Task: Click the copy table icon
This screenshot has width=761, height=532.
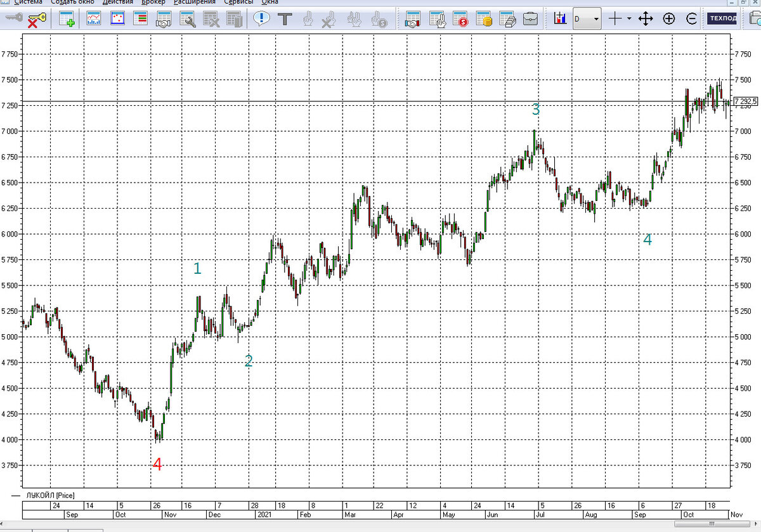Action: 234,19
